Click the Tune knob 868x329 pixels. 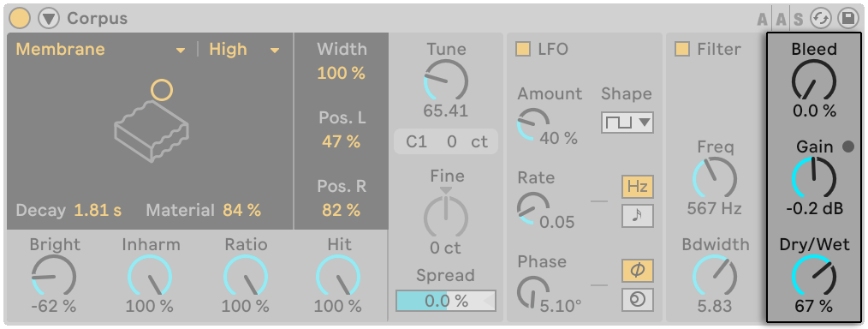coord(445,81)
